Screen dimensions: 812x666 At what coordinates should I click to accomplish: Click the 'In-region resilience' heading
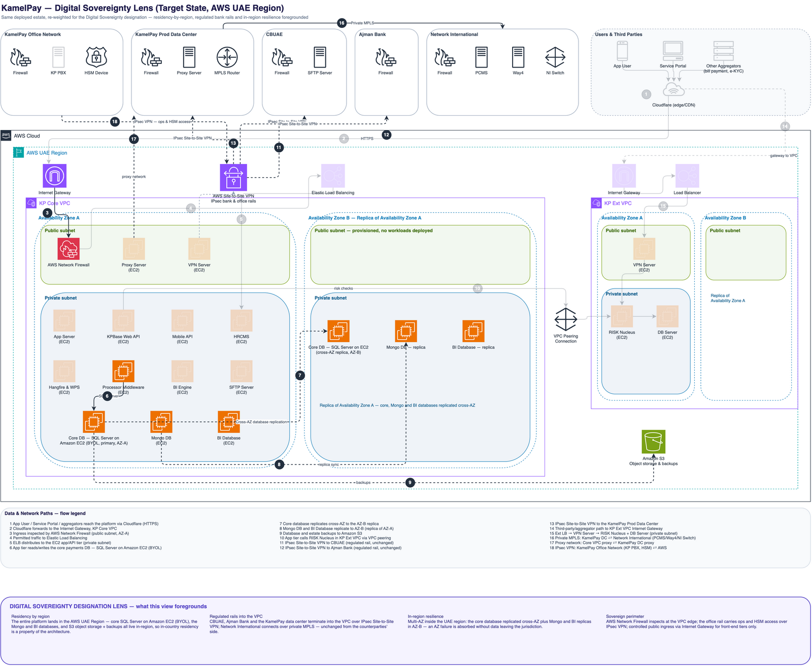point(426,616)
